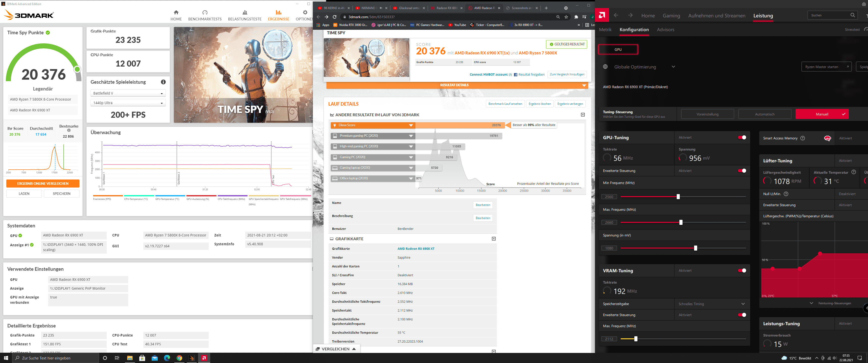
Task: Toggle VRAM Erweiterte Steuerung switch
Action: click(x=742, y=315)
